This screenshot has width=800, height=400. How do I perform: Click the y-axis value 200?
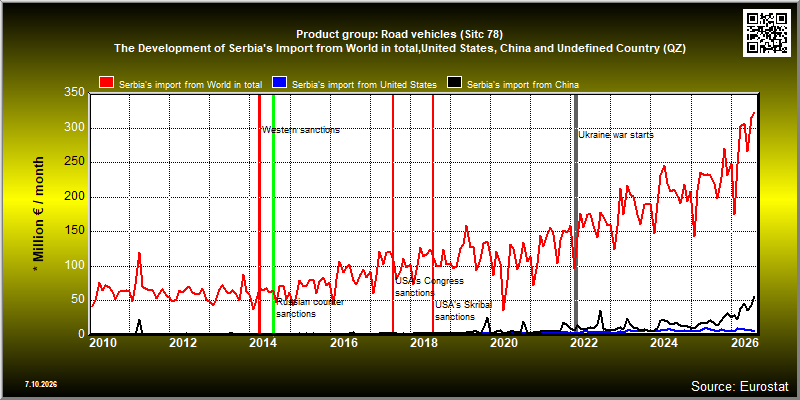74,197
